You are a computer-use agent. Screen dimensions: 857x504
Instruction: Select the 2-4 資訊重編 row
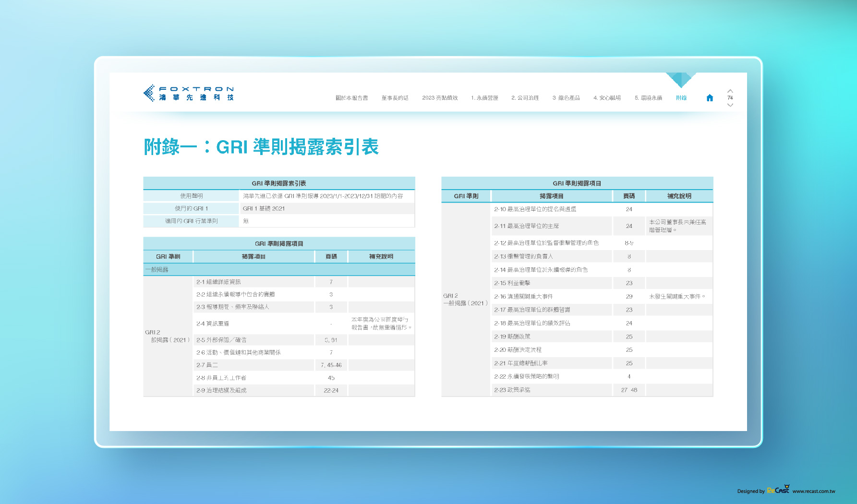pyautogui.click(x=303, y=324)
